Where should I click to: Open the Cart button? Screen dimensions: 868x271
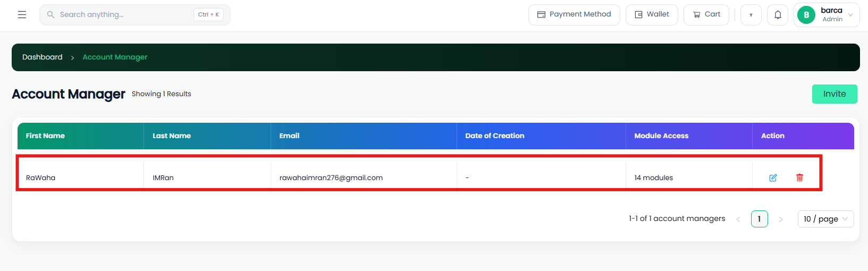point(706,15)
